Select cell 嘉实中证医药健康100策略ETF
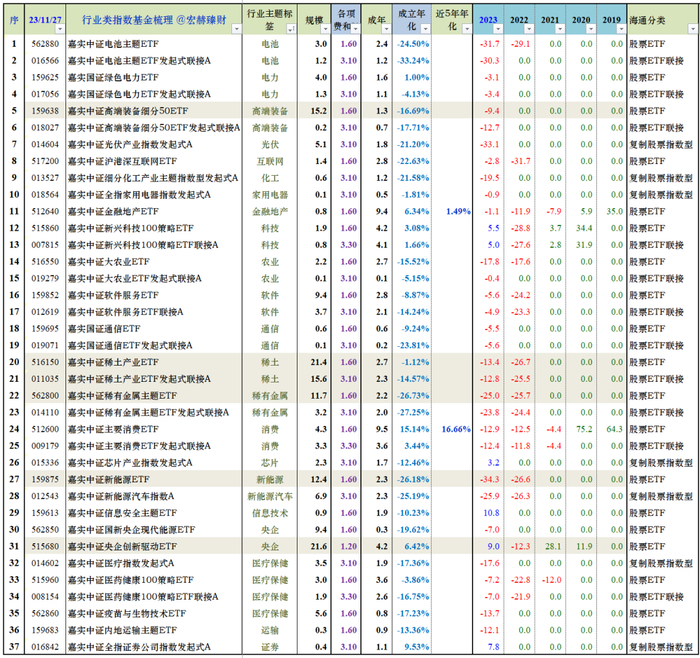 (131, 580)
